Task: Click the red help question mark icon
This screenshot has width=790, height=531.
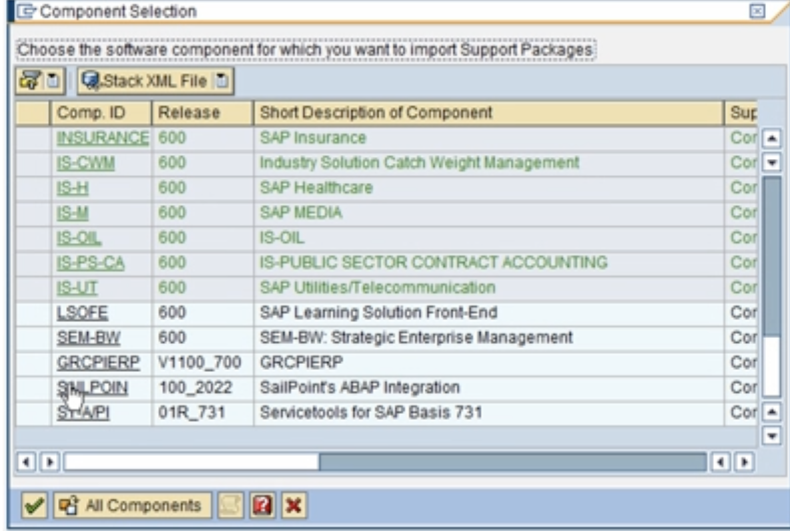Action: 262,505
